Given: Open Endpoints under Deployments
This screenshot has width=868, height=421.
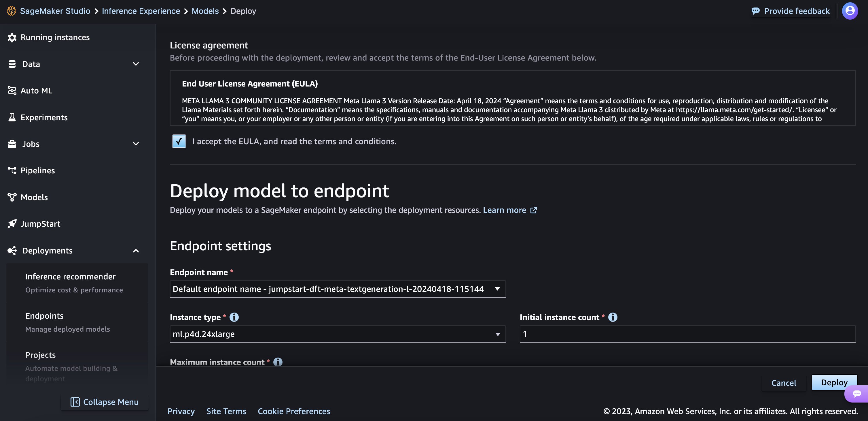Looking at the screenshot, I should [x=44, y=316].
